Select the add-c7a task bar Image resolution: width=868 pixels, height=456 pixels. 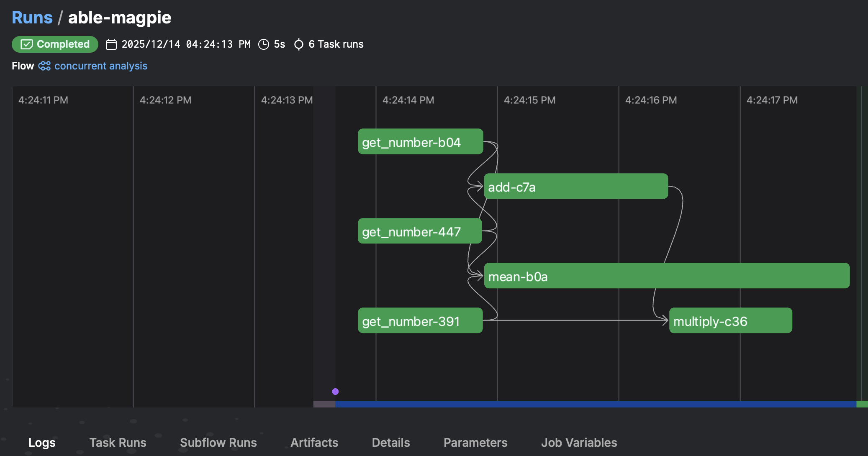(x=575, y=187)
